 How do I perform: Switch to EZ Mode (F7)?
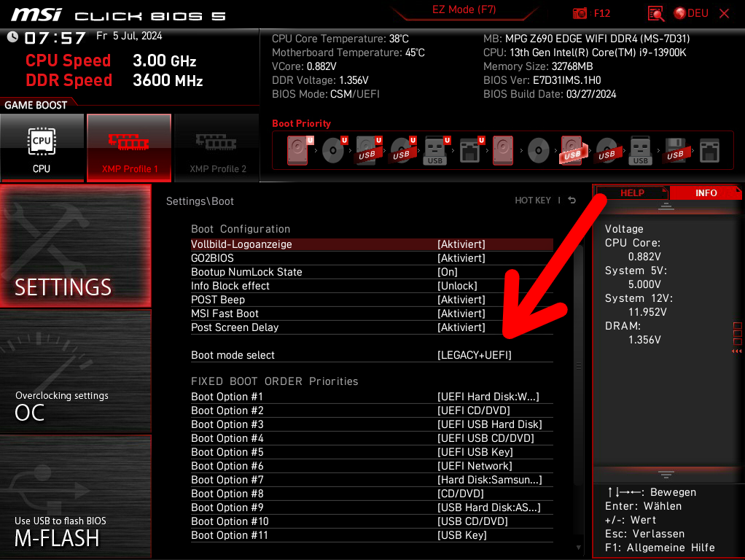464,10
